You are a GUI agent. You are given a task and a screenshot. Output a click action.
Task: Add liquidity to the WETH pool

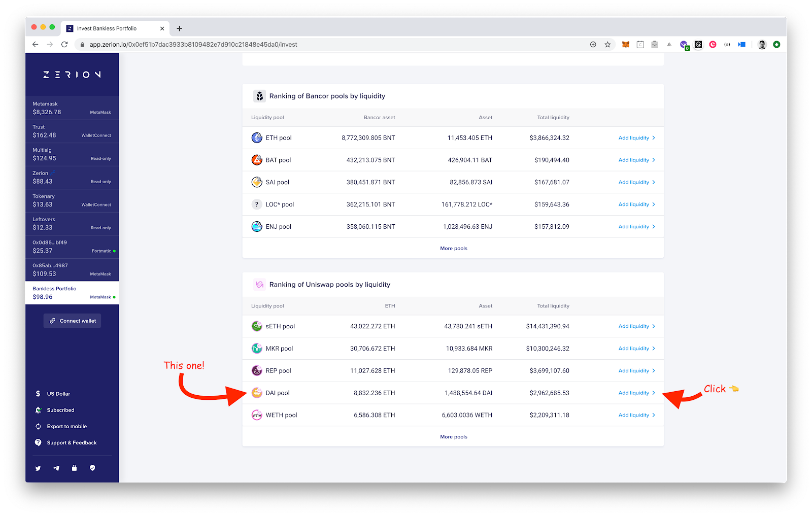click(x=637, y=415)
